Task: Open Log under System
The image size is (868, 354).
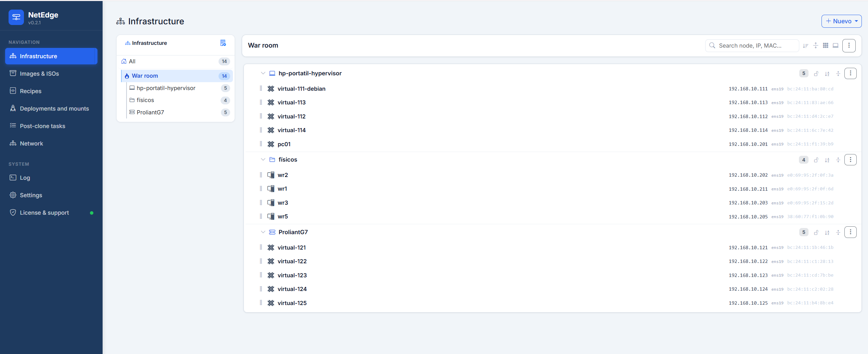Action: coord(51,178)
